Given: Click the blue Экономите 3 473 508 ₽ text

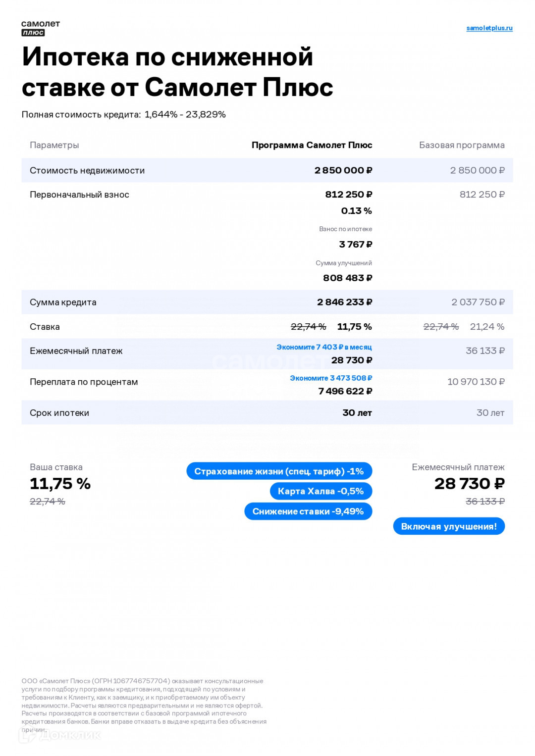Looking at the screenshot, I should (330, 378).
